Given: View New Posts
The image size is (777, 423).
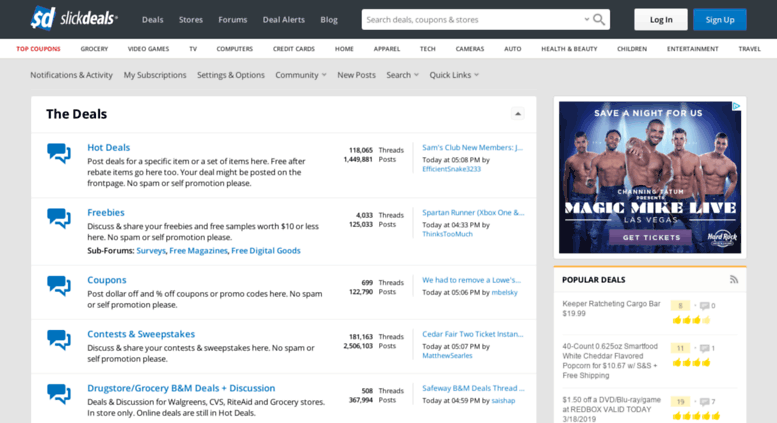Looking at the screenshot, I should (x=356, y=75).
